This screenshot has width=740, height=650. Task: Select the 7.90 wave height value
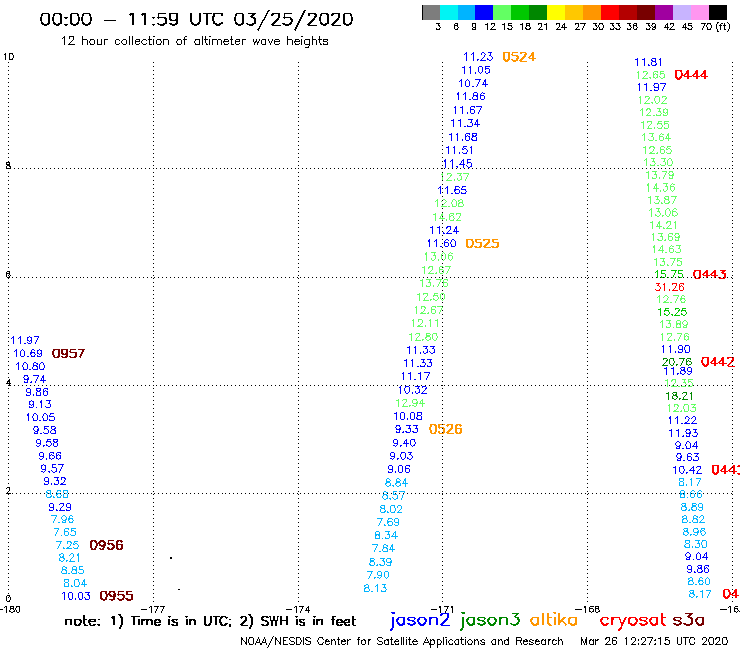point(378,575)
